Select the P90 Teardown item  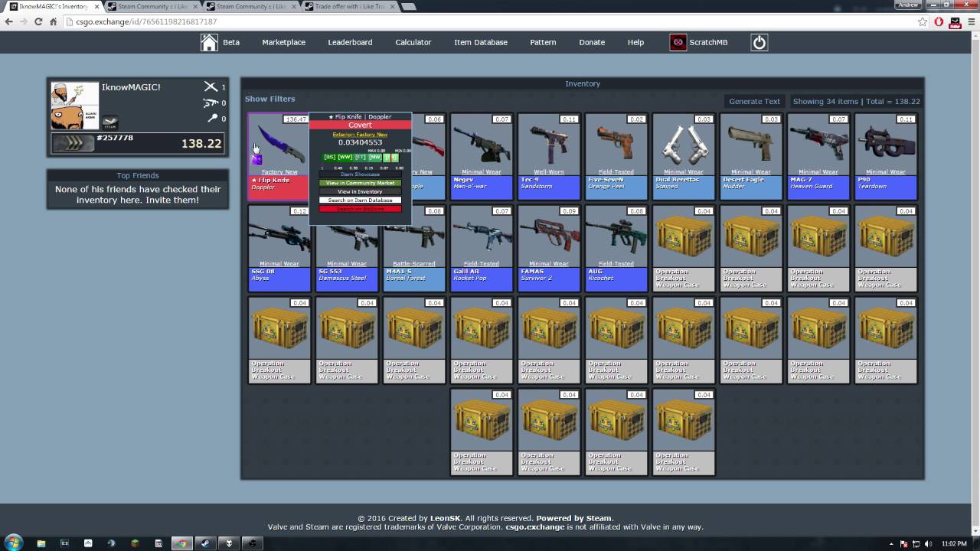pyautogui.click(x=885, y=156)
